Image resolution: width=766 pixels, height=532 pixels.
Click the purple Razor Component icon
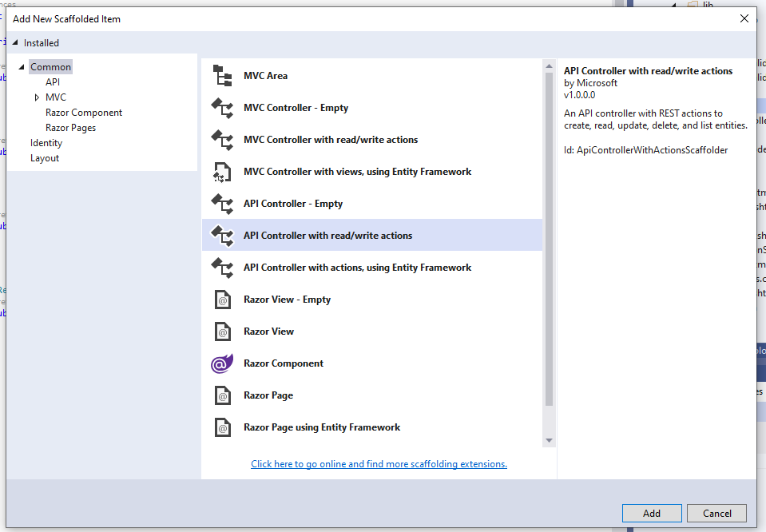click(222, 363)
